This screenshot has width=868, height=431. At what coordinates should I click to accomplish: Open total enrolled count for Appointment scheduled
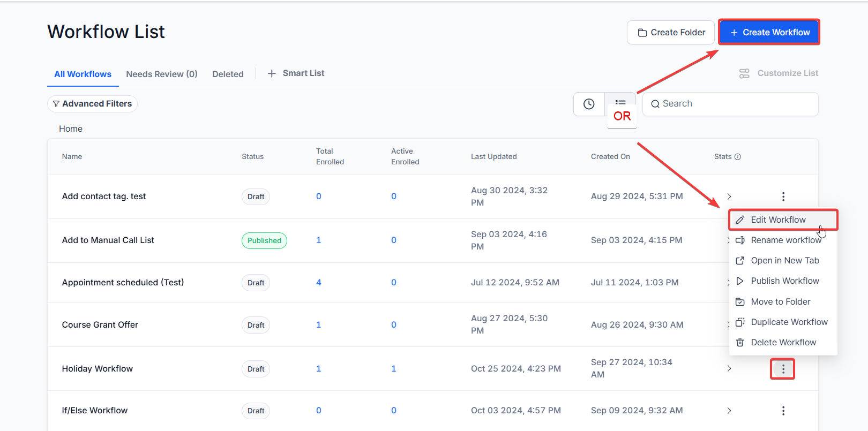(x=319, y=283)
